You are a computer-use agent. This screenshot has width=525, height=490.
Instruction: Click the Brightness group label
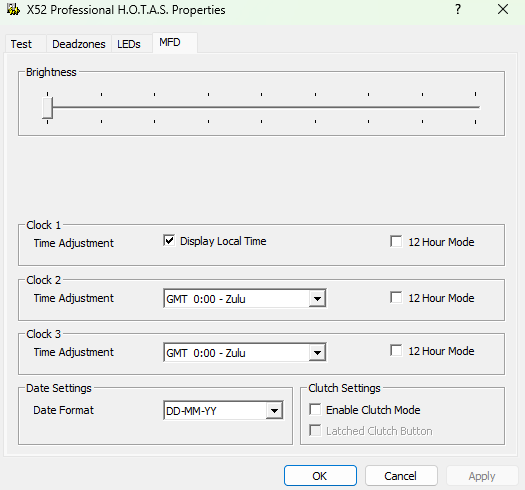[x=51, y=72]
